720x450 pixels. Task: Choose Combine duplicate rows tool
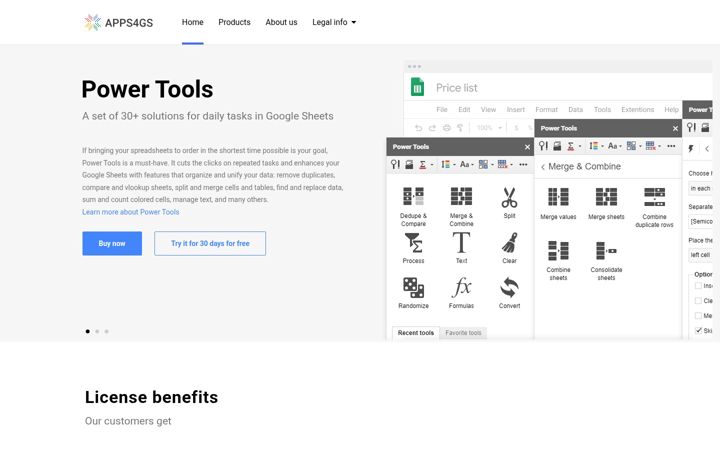[654, 208]
